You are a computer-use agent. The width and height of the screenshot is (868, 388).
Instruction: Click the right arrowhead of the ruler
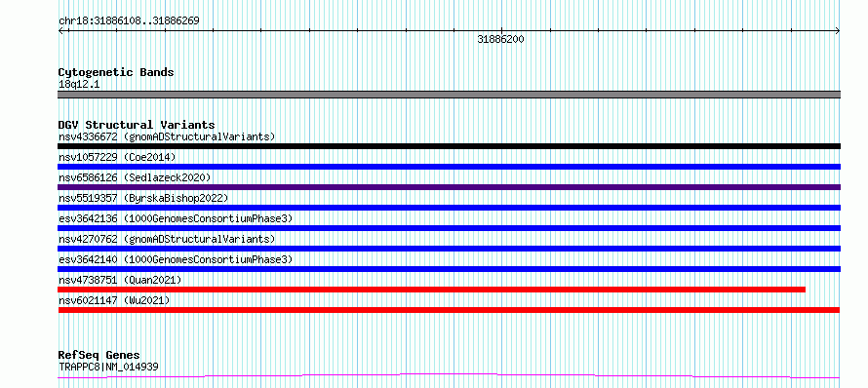pos(837,30)
